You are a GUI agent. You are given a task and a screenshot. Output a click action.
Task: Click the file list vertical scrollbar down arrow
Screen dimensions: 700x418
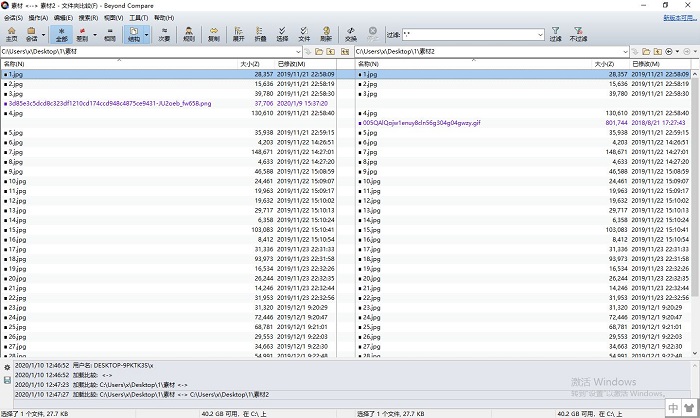pos(695,353)
